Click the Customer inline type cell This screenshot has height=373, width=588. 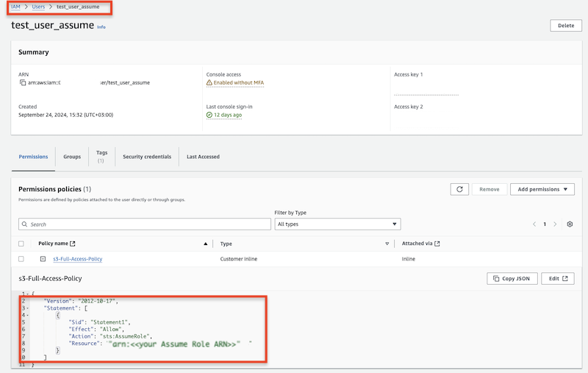(x=238, y=259)
